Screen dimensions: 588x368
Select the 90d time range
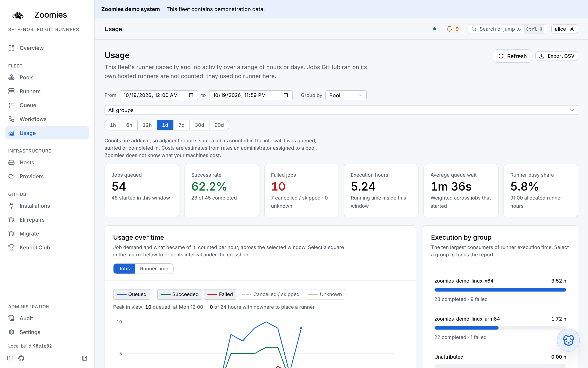pyautogui.click(x=219, y=125)
